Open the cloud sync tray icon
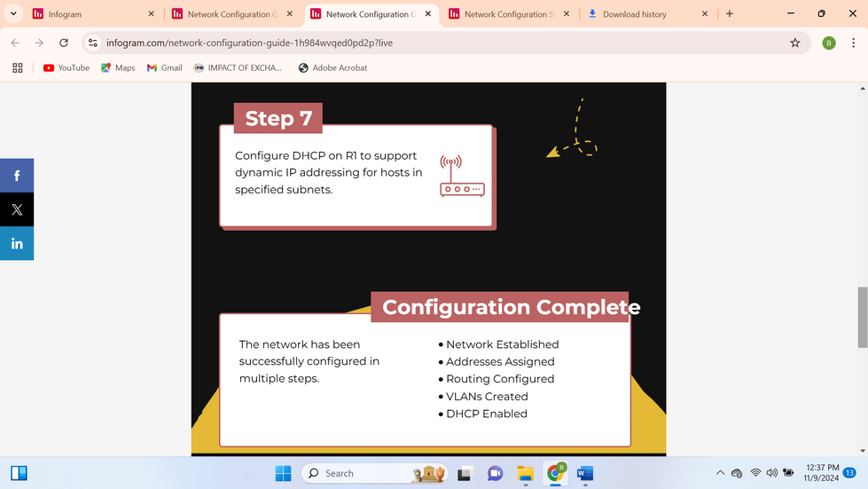Image resolution: width=868 pixels, height=489 pixels. pos(737,473)
